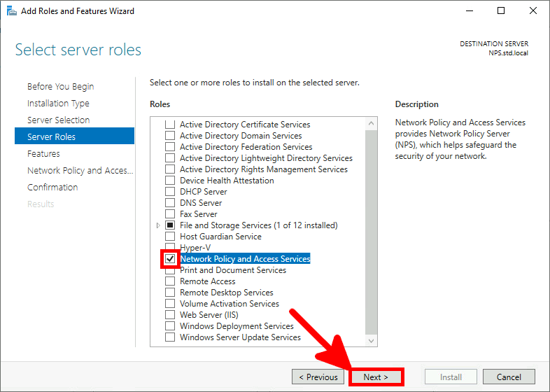Select the Remote Desktop Services role label
This screenshot has width=550, height=392.
pyautogui.click(x=226, y=293)
